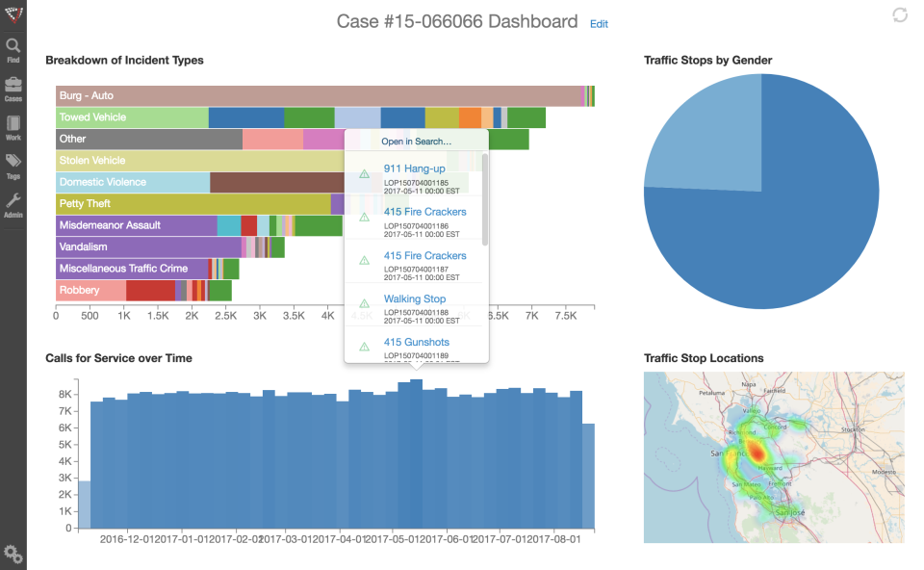Open the Admin wrench icon
Screen dimensions: 924x570
click(x=13, y=205)
